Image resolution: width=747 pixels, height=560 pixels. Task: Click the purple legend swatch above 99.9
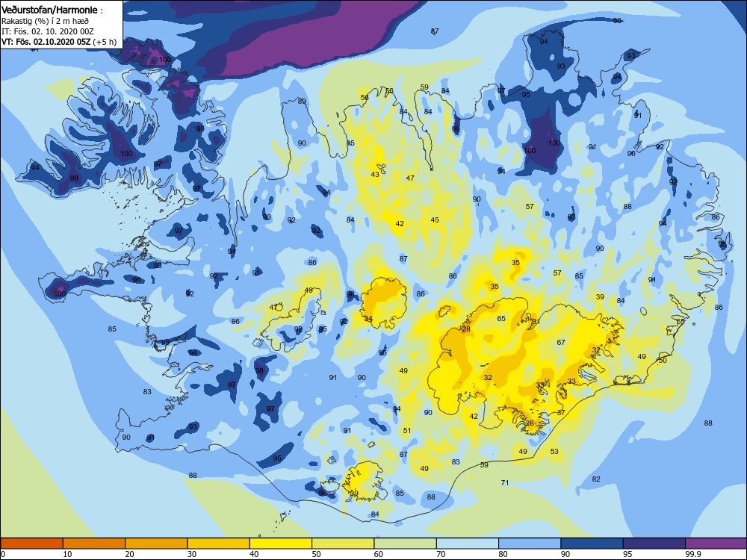tap(716, 544)
